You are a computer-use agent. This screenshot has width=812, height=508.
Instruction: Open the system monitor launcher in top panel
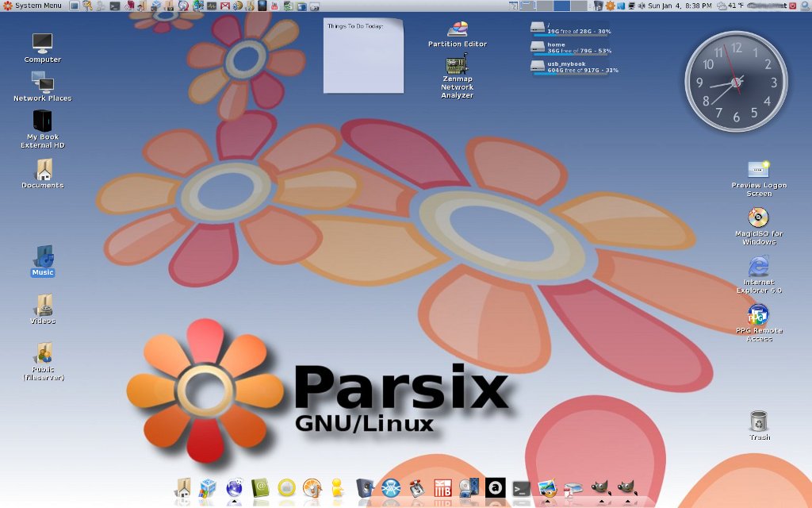tap(211, 6)
